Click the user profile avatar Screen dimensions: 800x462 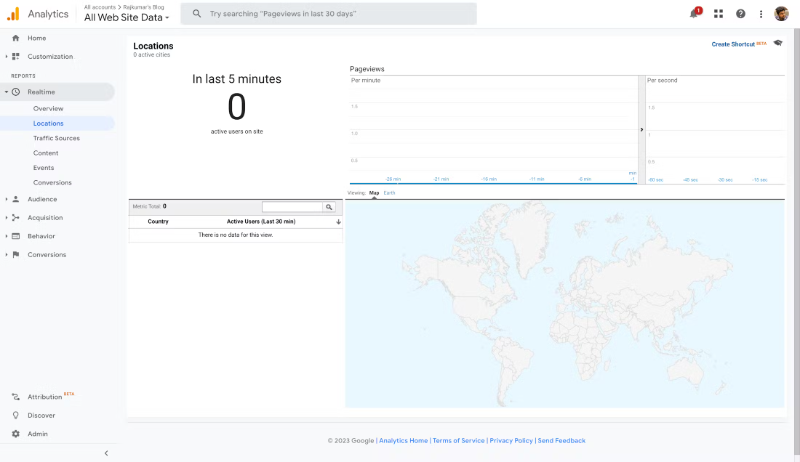click(x=782, y=14)
